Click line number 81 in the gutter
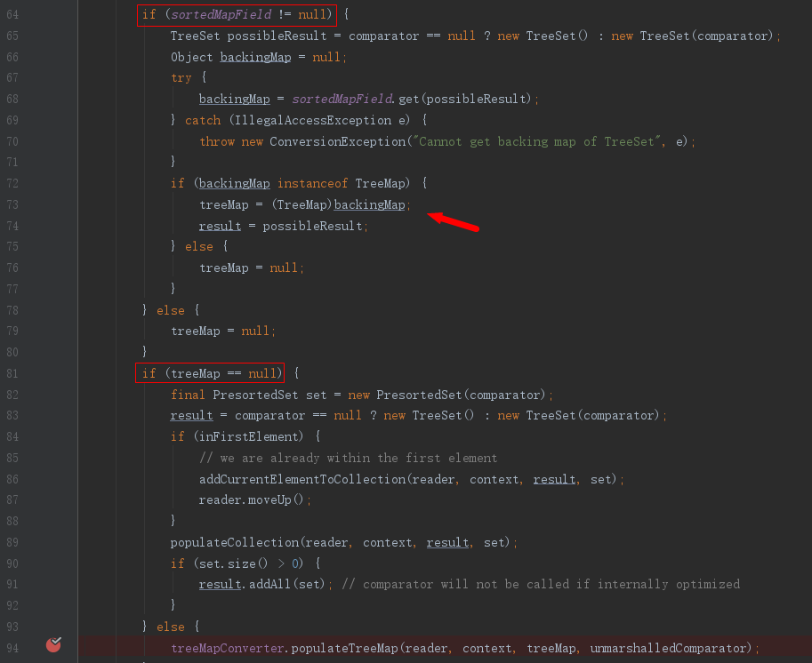Image resolution: width=812 pixels, height=663 pixels. pos(12,373)
